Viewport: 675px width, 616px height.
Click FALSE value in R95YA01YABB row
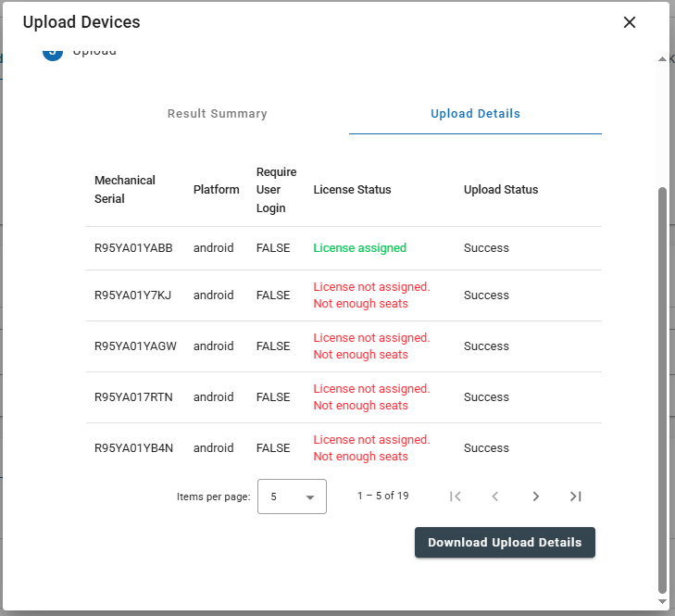pyautogui.click(x=273, y=248)
